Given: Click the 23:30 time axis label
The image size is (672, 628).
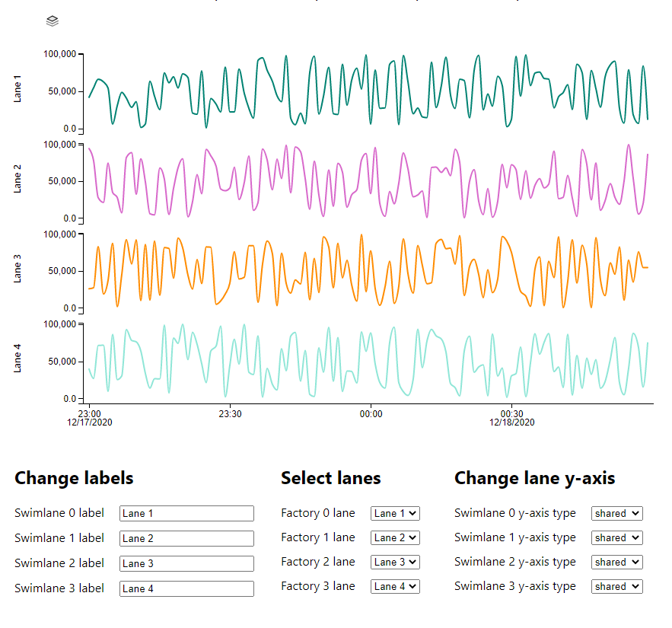Looking at the screenshot, I should coord(230,414).
